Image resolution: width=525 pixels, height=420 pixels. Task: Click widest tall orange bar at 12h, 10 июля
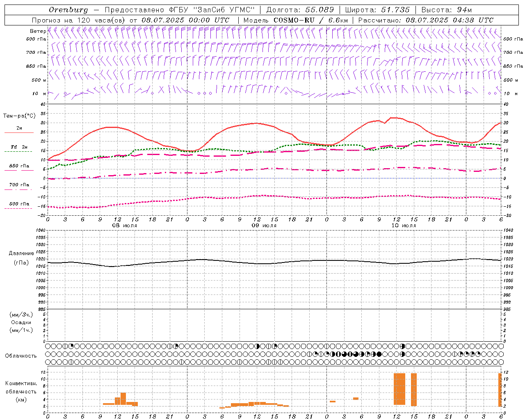tap(399, 389)
